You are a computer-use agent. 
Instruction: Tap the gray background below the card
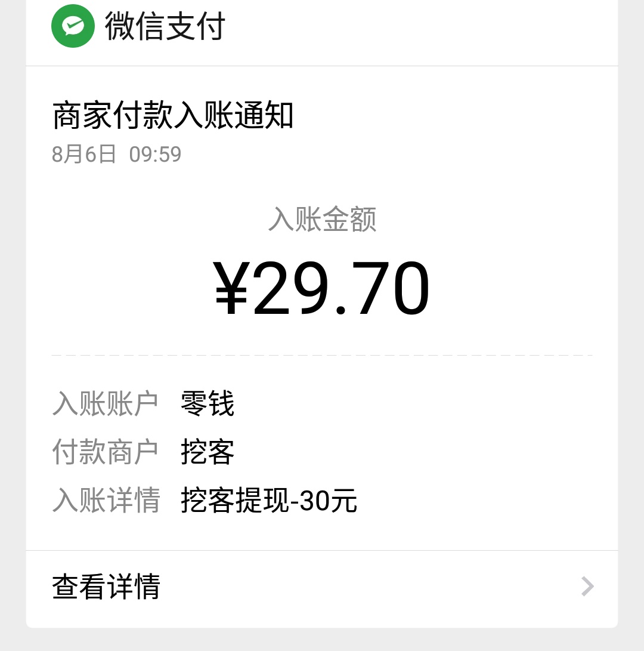(x=322, y=640)
